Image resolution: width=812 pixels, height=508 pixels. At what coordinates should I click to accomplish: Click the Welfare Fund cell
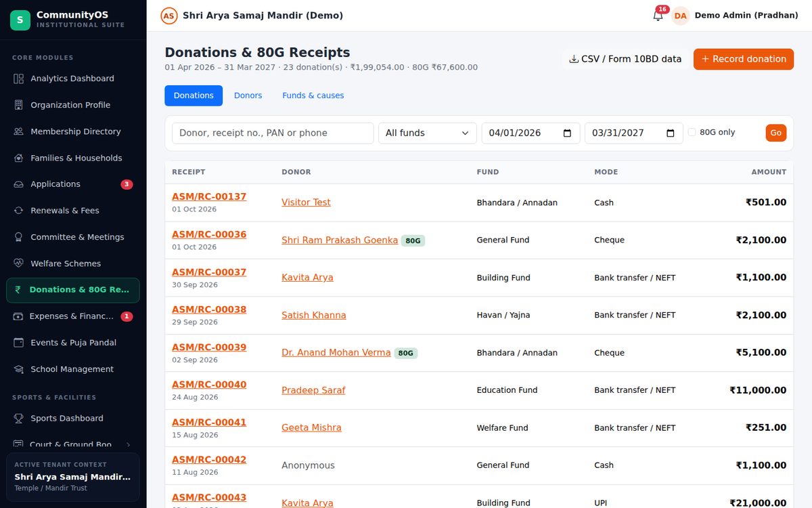tap(503, 428)
